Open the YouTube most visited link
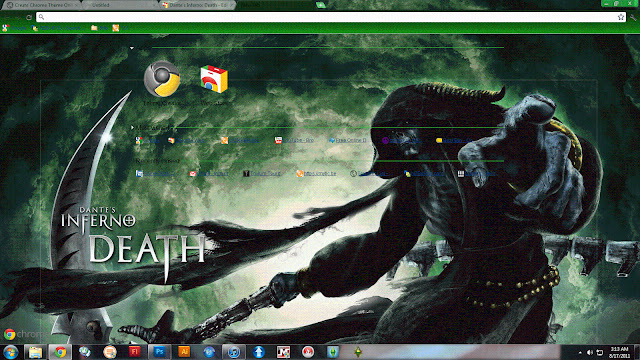The width and height of the screenshot is (640, 360). (x=294, y=140)
